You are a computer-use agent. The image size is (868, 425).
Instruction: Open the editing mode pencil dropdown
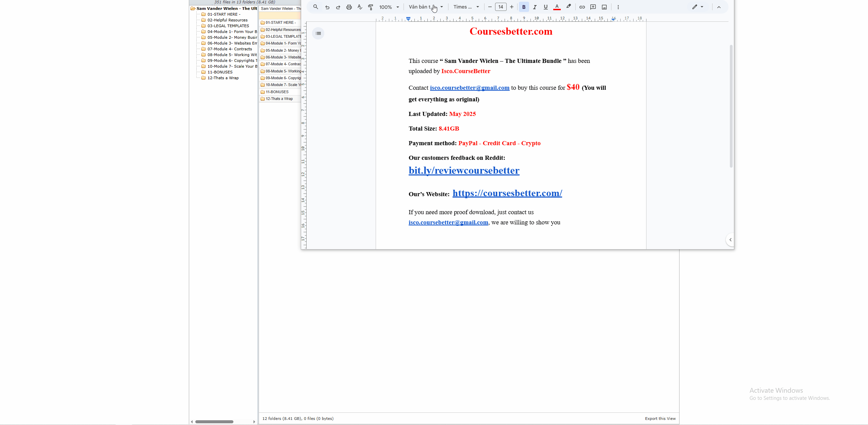698,7
